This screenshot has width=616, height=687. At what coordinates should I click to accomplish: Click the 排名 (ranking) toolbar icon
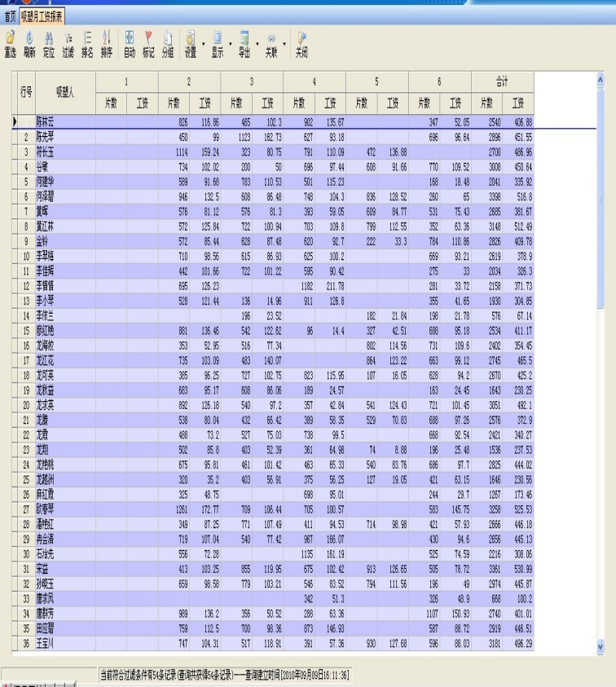[87, 44]
